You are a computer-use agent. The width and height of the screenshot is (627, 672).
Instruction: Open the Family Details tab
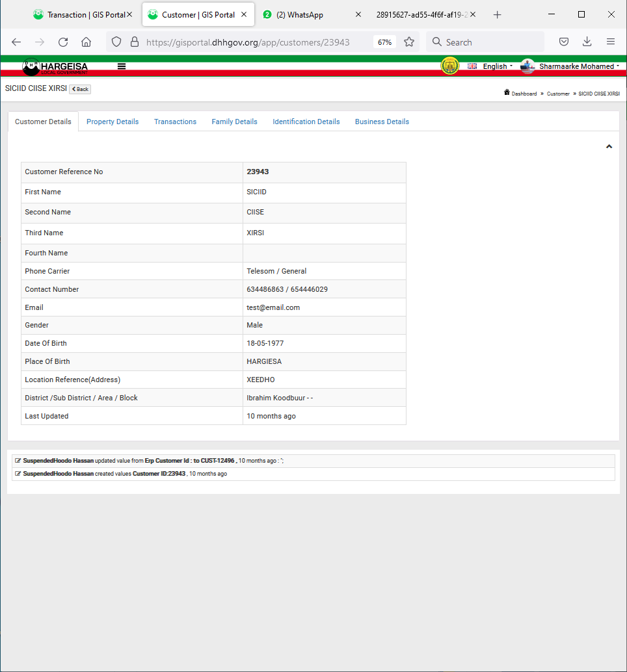click(235, 122)
